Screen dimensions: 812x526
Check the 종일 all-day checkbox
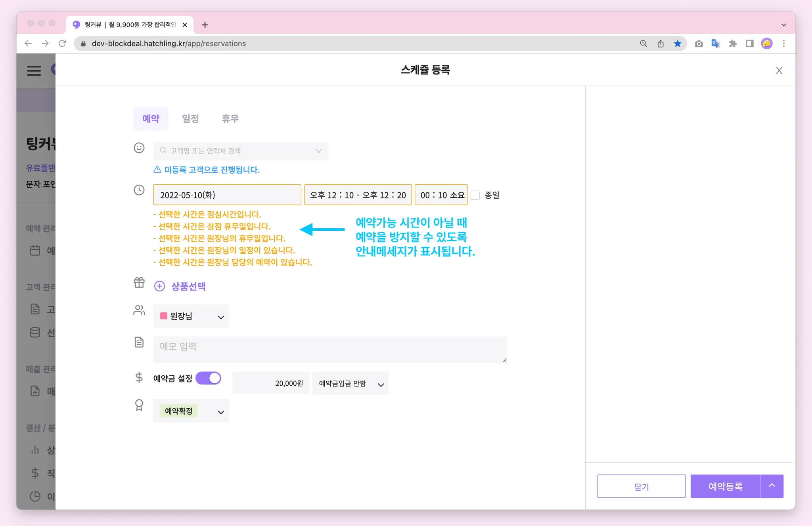[x=475, y=195]
